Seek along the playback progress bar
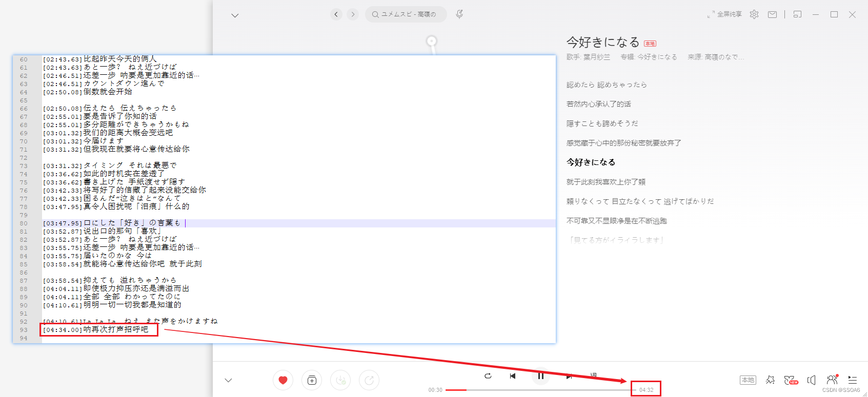Screen dimensions: 868x397 [540, 390]
